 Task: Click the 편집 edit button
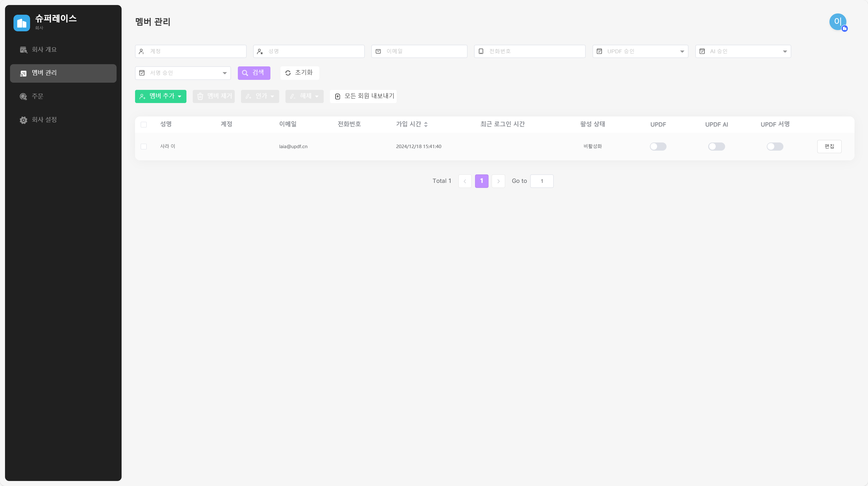(x=829, y=147)
